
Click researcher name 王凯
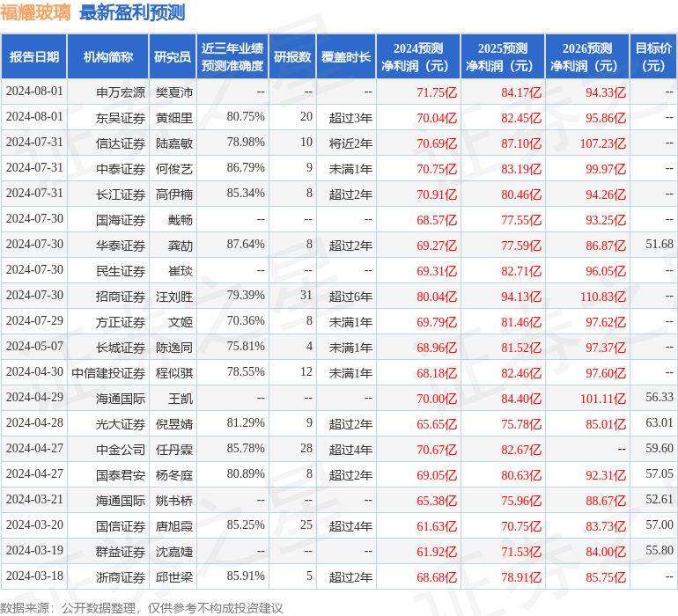click(181, 399)
